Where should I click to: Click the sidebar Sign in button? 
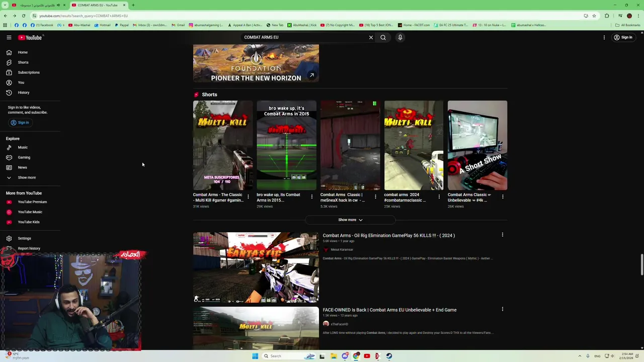point(20,123)
